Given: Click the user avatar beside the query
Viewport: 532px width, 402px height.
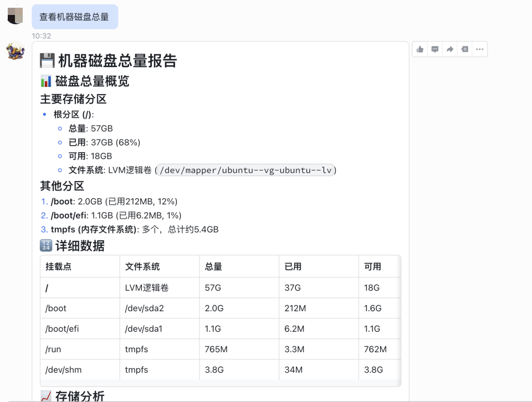Looking at the screenshot, I should (16, 16).
